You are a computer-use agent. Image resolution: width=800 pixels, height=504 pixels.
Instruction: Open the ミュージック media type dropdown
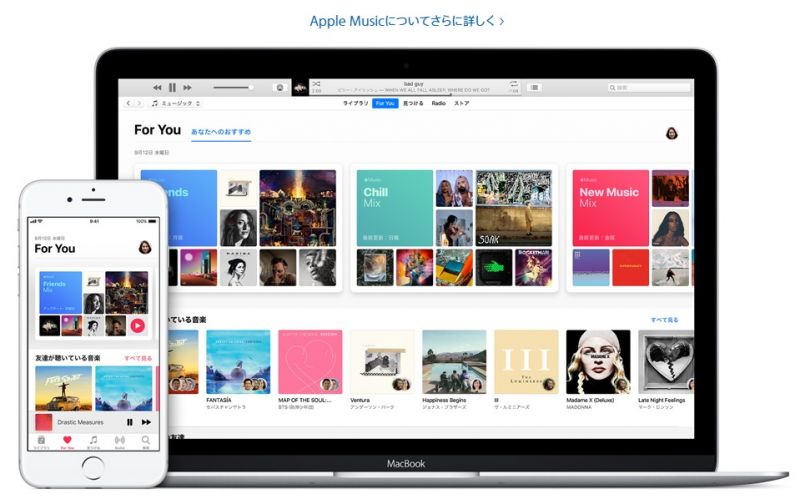point(176,103)
